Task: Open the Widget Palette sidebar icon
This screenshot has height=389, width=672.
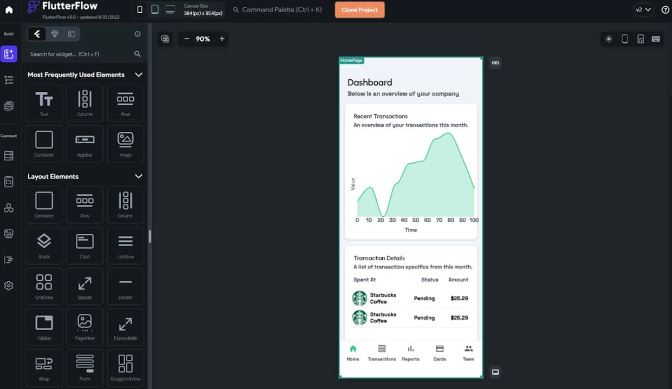Action: 9,54
